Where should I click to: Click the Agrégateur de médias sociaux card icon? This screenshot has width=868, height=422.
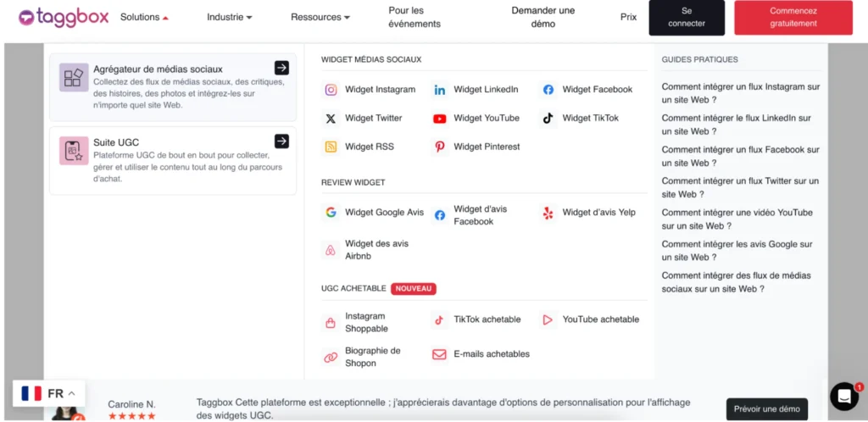click(x=74, y=77)
